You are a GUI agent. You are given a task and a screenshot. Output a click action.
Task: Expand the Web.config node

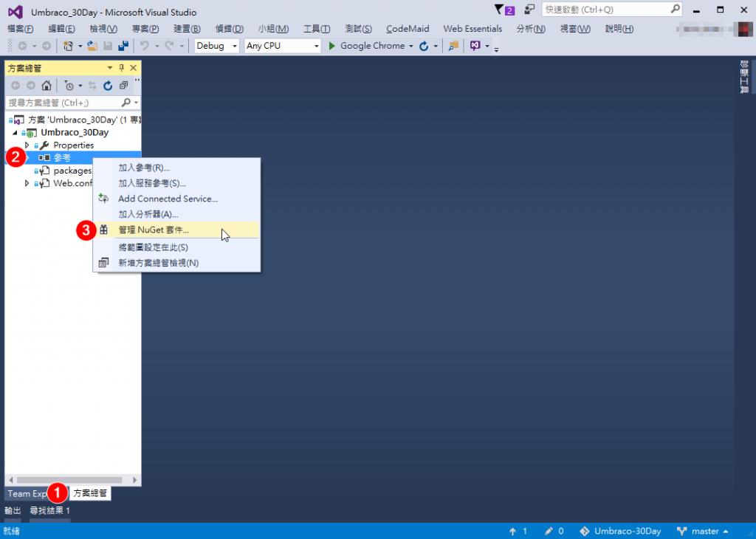[x=27, y=182]
